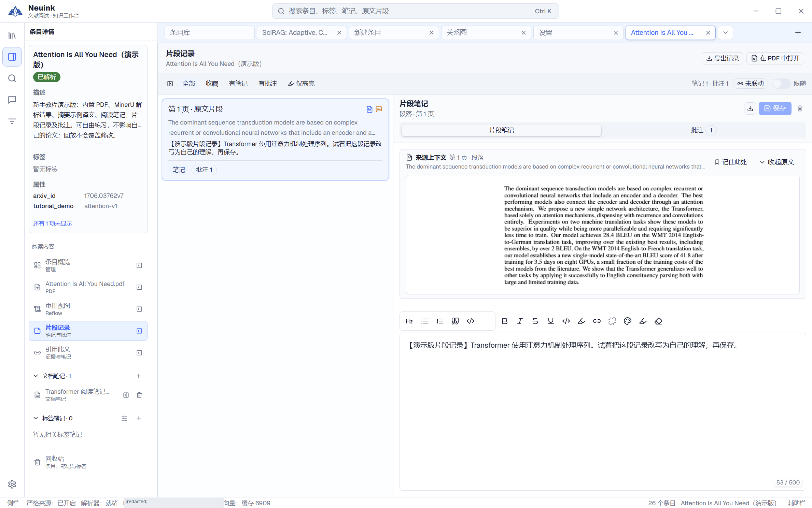Apply H2 heading format in editor toolbar
This screenshot has width=812, height=508.
tap(409, 321)
